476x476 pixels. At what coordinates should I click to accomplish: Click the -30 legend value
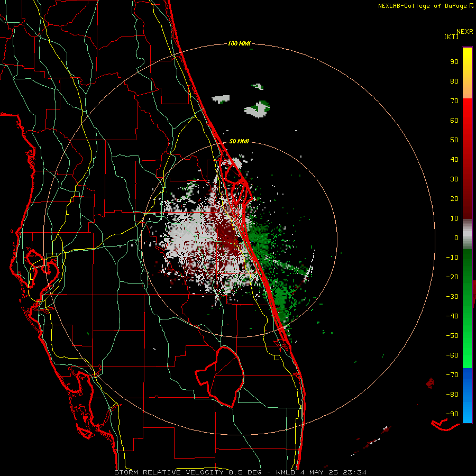pos(452,297)
